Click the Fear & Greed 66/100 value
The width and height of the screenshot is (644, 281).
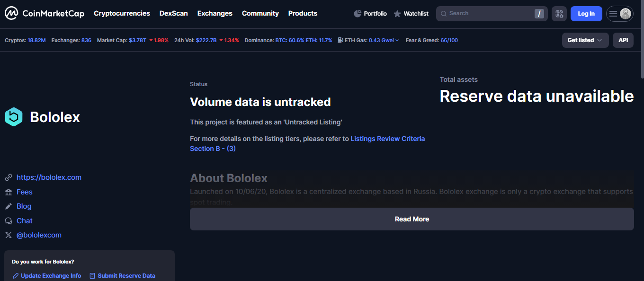pyautogui.click(x=449, y=40)
